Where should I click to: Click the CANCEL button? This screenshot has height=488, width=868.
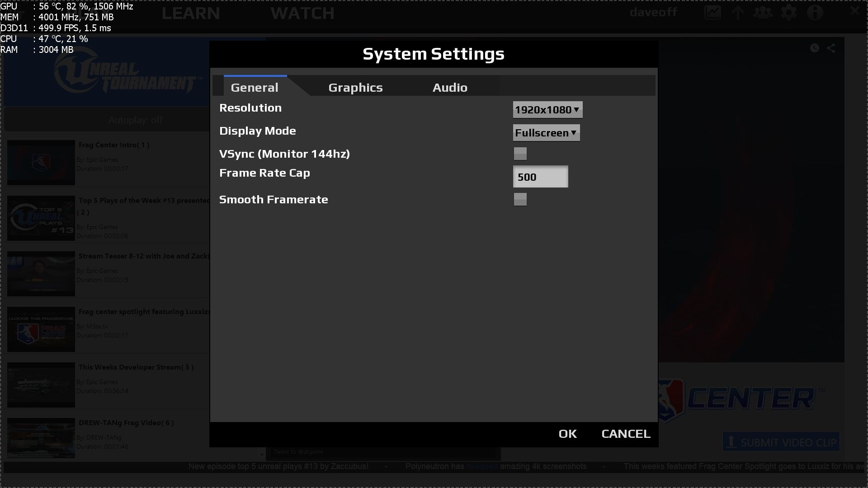(x=626, y=434)
